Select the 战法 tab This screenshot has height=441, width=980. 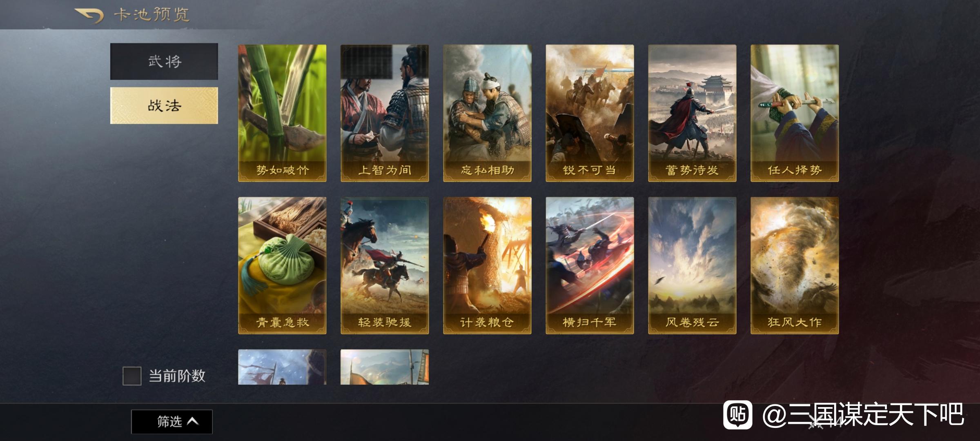pos(164,105)
